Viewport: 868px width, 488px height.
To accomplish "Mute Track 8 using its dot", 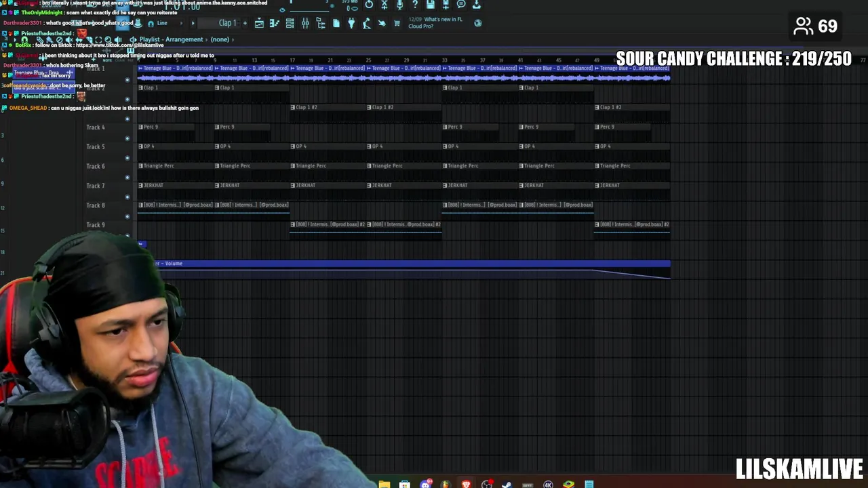I will (x=127, y=216).
